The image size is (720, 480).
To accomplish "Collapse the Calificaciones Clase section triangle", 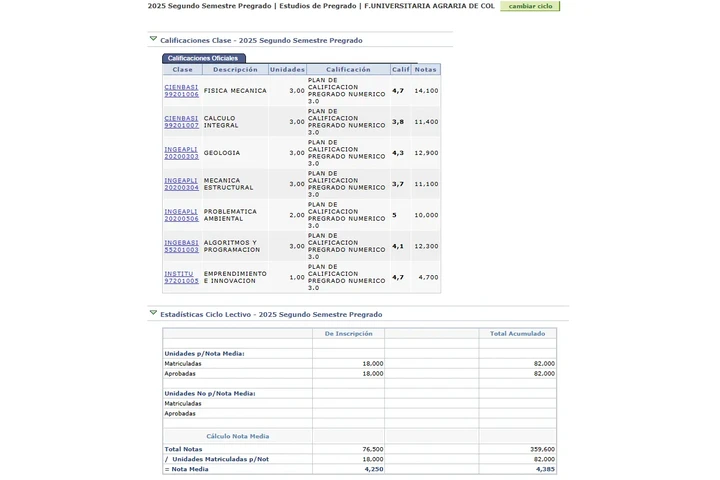I will pos(153,39).
